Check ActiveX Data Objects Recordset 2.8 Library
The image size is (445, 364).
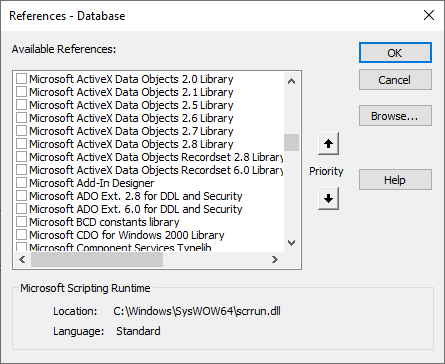(x=21, y=157)
